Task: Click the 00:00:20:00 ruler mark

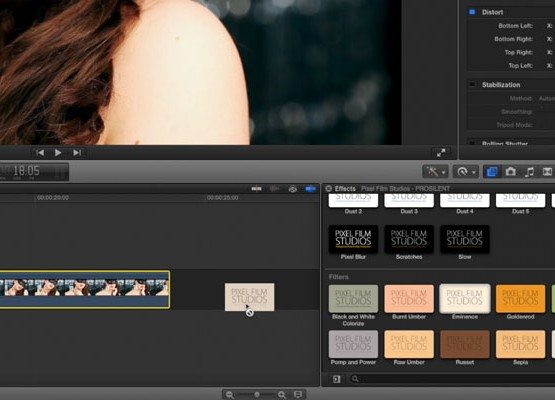Action: pos(53,198)
